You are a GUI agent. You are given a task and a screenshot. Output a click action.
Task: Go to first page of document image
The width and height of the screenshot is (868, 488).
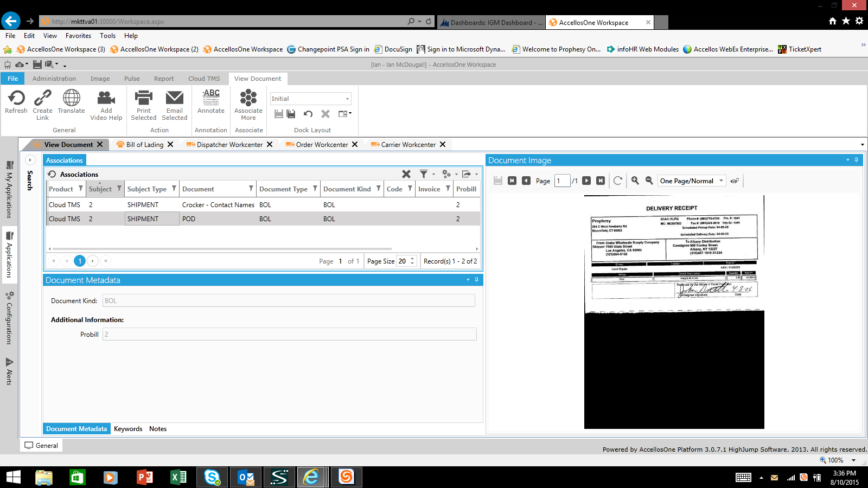pos(512,181)
